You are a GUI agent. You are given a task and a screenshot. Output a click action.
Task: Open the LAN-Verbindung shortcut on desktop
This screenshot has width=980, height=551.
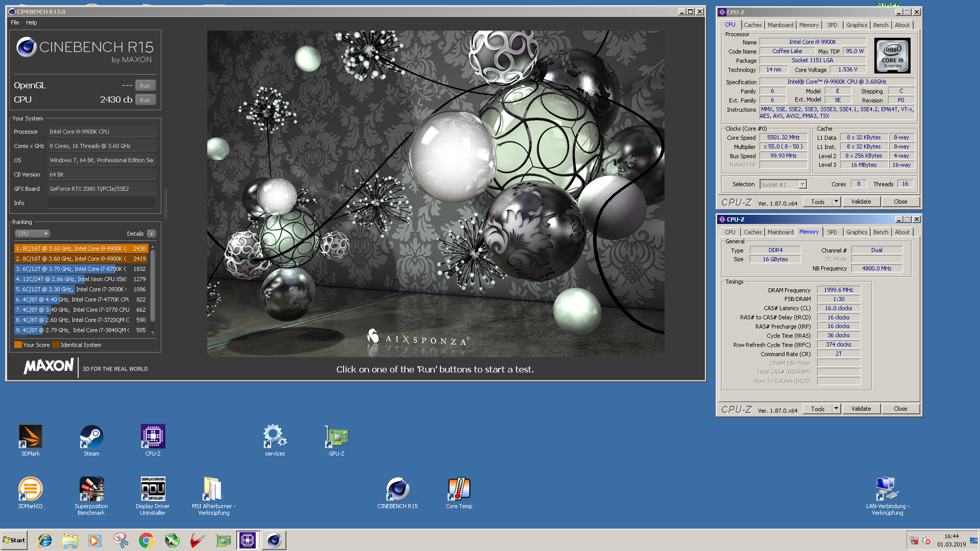(887, 496)
